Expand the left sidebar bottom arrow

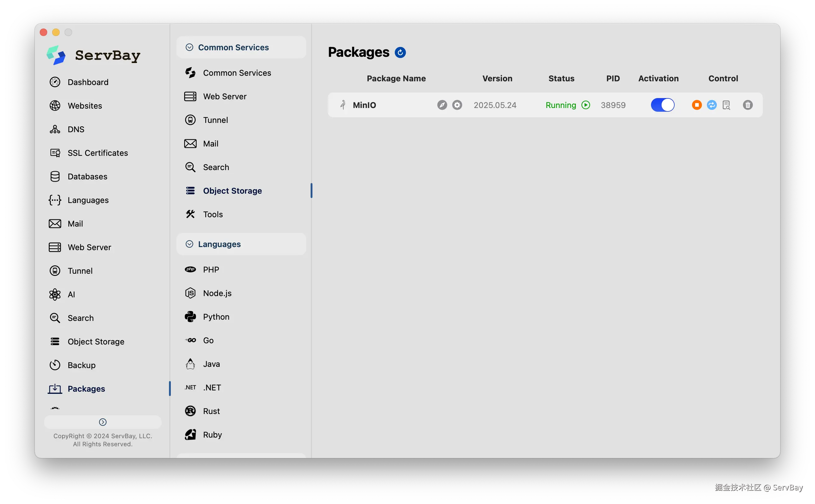(x=103, y=422)
